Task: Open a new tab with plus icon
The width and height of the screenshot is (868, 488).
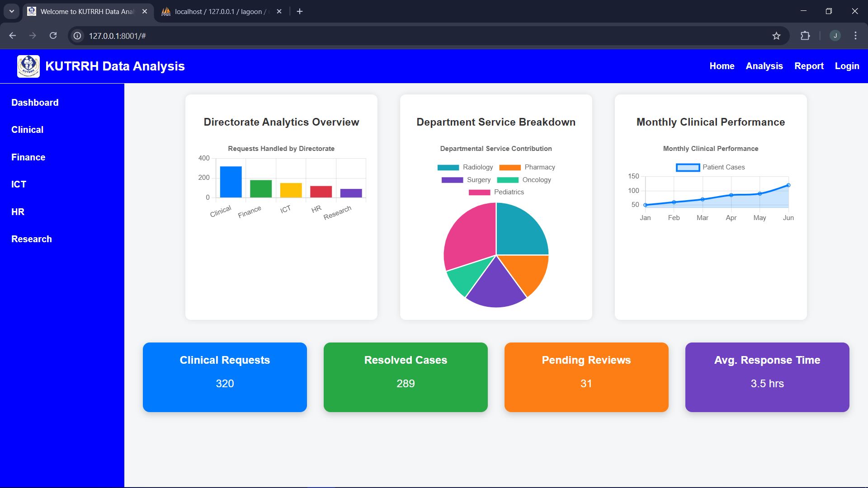Action: [x=300, y=11]
